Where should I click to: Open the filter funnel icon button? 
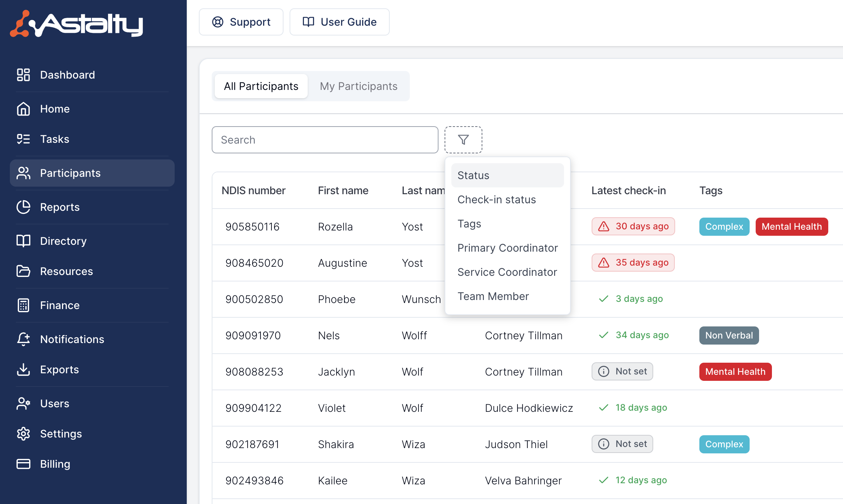tap(463, 140)
